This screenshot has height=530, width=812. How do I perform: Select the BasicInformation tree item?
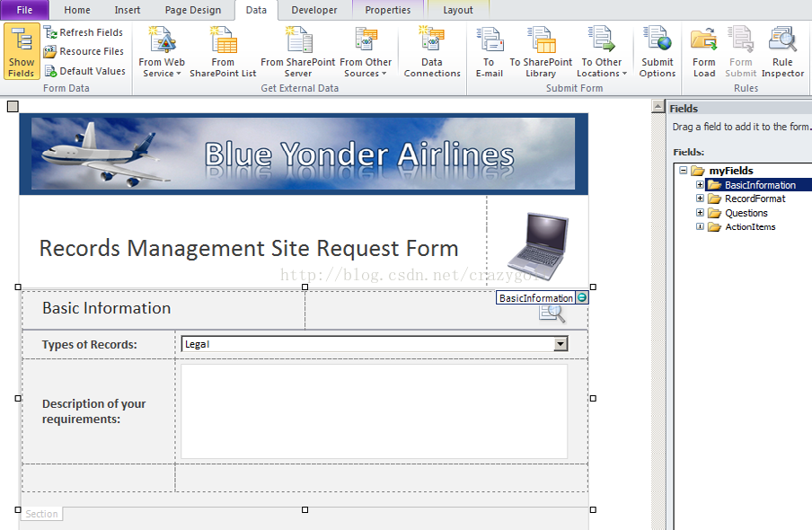pyautogui.click(x=759, y=185)
